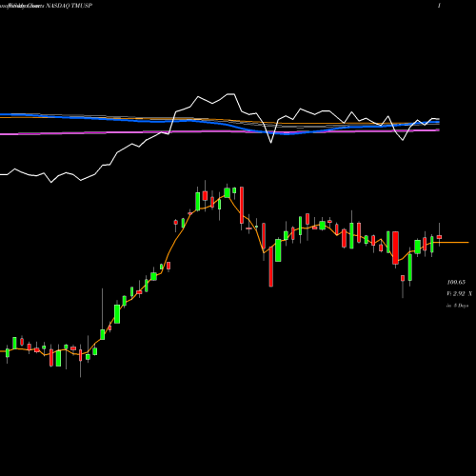The height and width of the screenshot is (476, 476).
Task: Click the 2.92 volume value text
Action: coord(459,294)
